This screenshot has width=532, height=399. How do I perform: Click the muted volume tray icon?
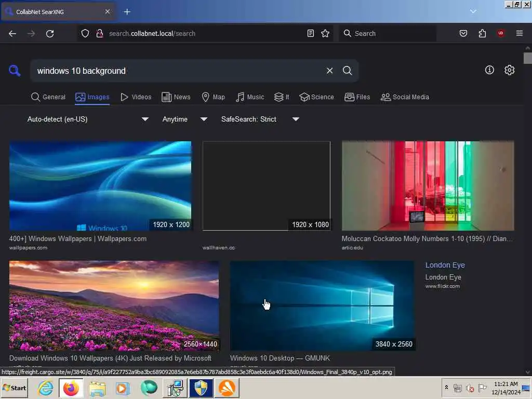tap(470, 388)
